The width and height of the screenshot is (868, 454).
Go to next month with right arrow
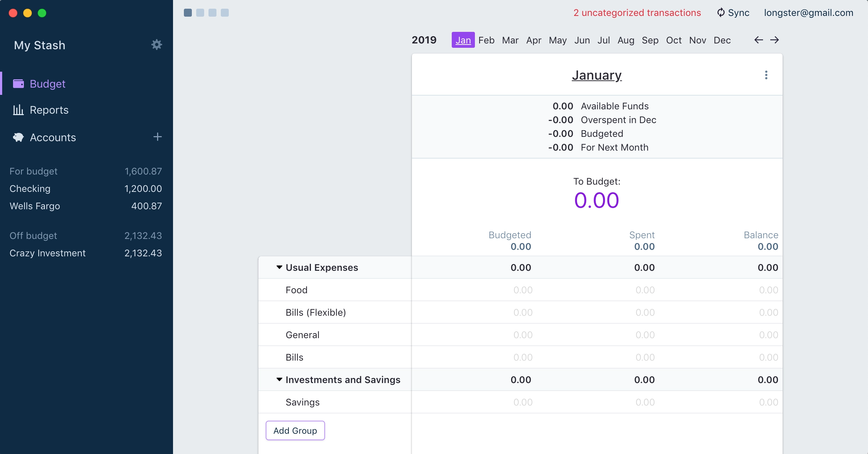(x=775, y=40)
